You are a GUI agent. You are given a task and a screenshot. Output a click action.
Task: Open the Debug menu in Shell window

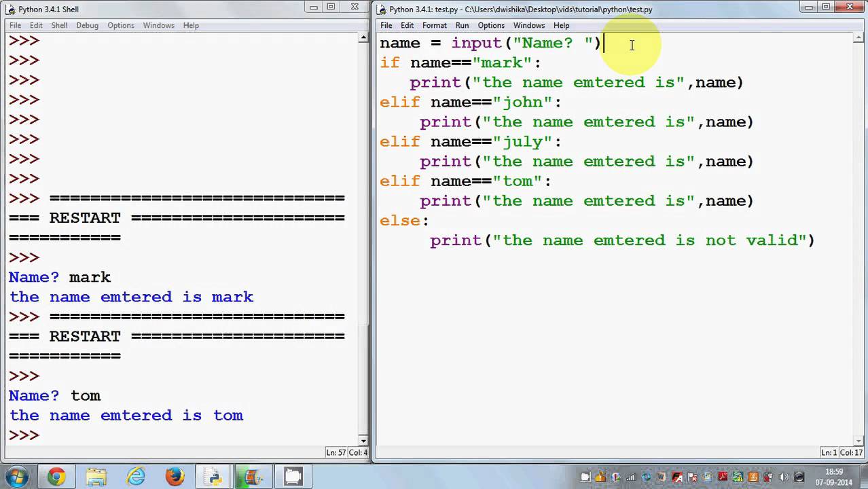point(87,25)
